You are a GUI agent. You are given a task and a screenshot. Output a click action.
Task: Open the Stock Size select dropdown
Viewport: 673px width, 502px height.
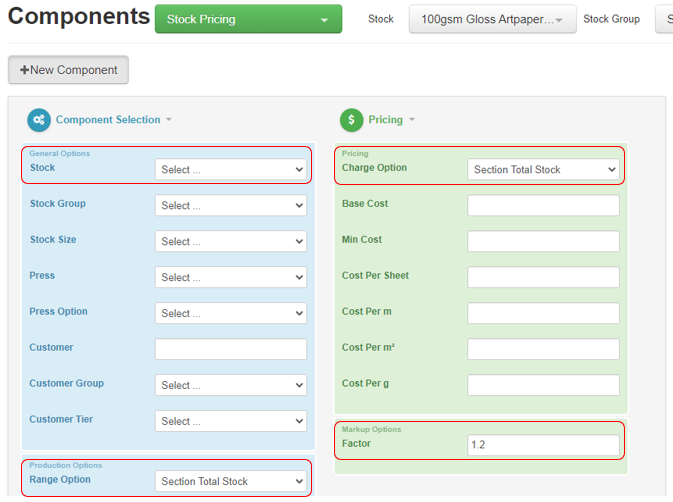(231, 242)
